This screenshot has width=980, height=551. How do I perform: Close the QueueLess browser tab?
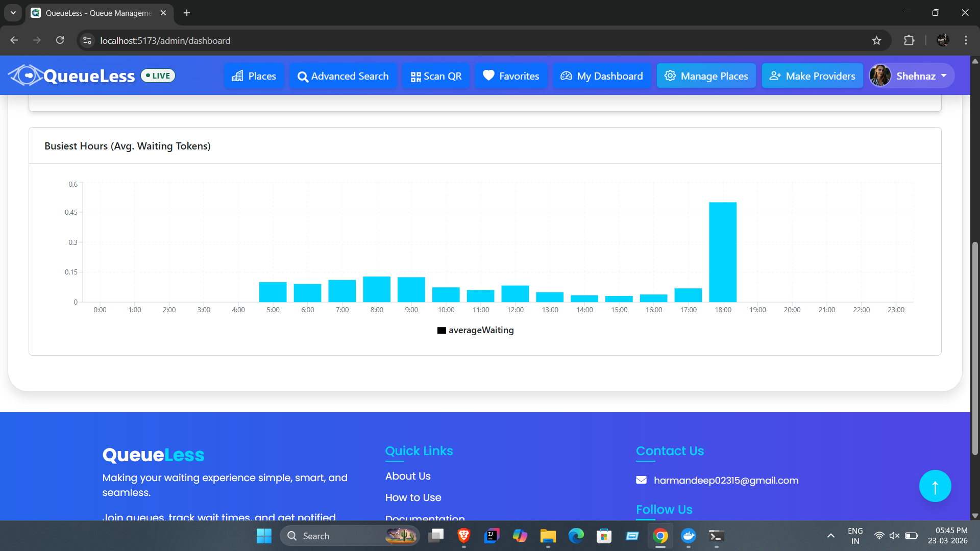(x=163, y=13)
